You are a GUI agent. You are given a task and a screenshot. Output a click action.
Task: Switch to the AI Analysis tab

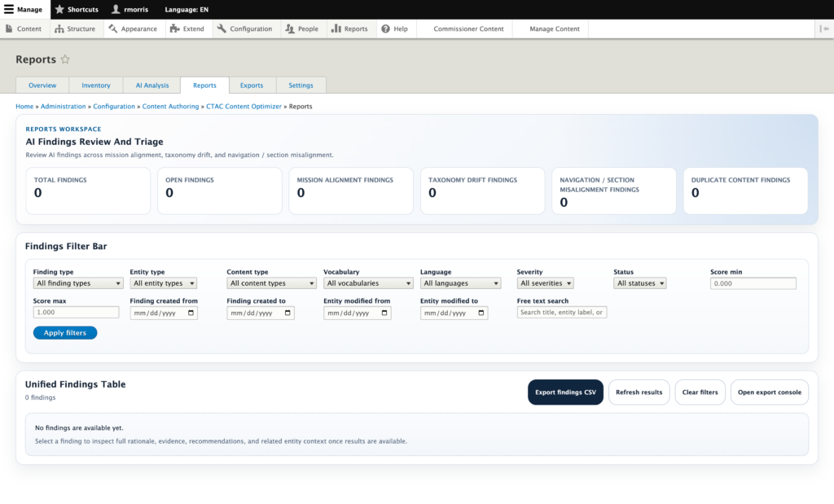pyautogui.click(x=152, y=85)
